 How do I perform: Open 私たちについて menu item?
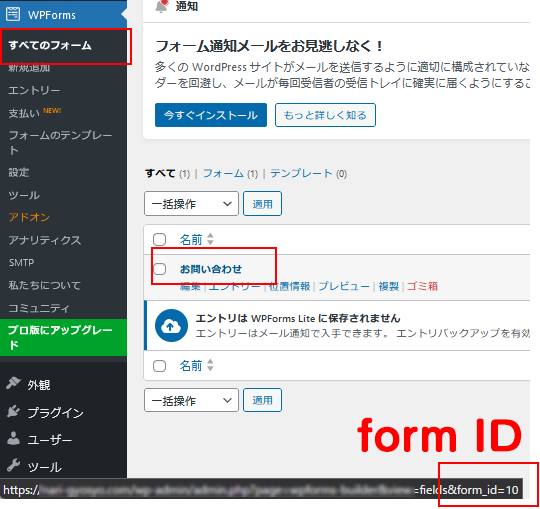[45, 285]
